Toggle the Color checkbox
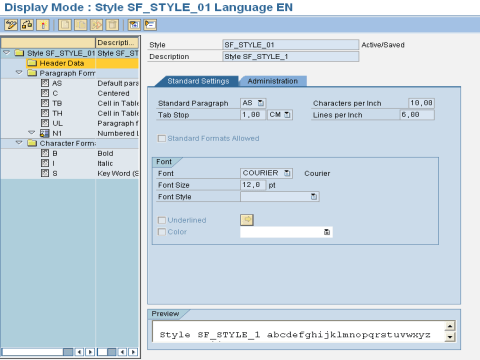 (x=162, y=232)
